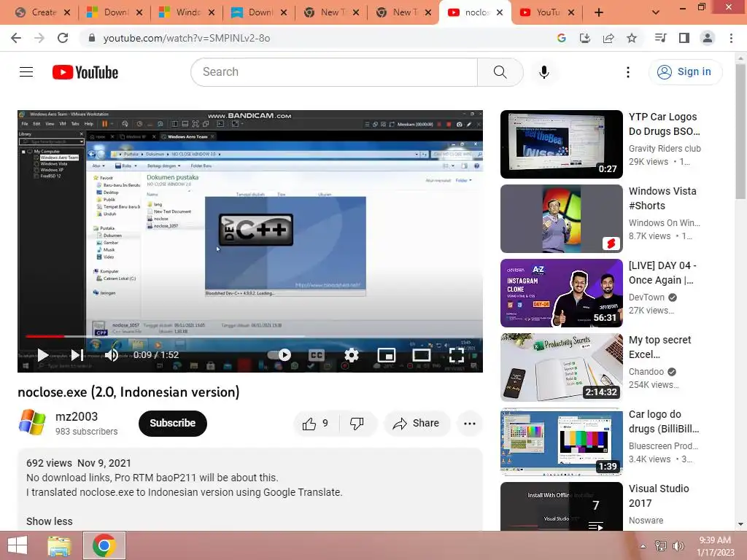
Task: Skip to next video
Action: pos(76,355)
